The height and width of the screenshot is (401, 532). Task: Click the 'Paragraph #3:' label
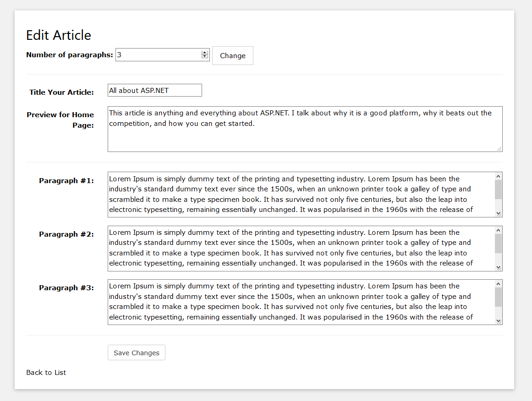66,288
